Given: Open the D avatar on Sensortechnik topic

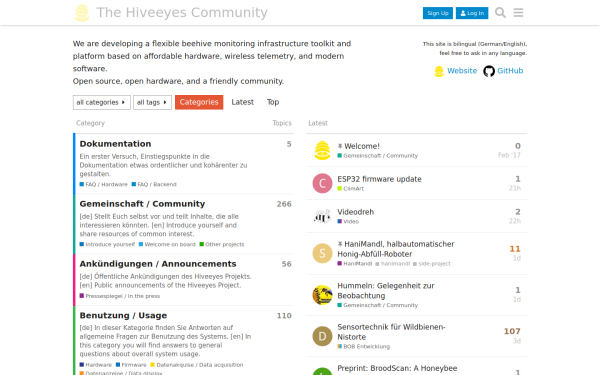Looking at the screenshot, I should [322, 336].
